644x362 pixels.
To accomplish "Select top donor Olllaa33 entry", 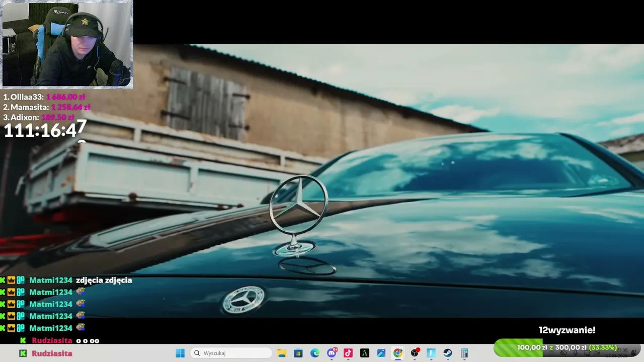I will coord(44,97).
